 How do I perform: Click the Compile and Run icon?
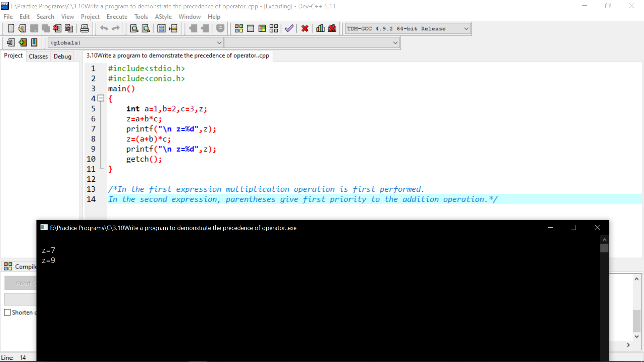pyautogui.click(x=262, y=28)
